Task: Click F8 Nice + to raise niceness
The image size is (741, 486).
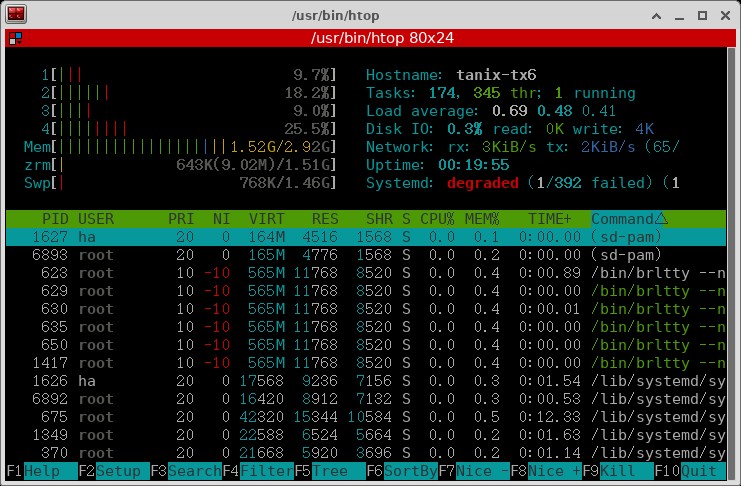Action: pyautogui.click(x=546, y=471)
